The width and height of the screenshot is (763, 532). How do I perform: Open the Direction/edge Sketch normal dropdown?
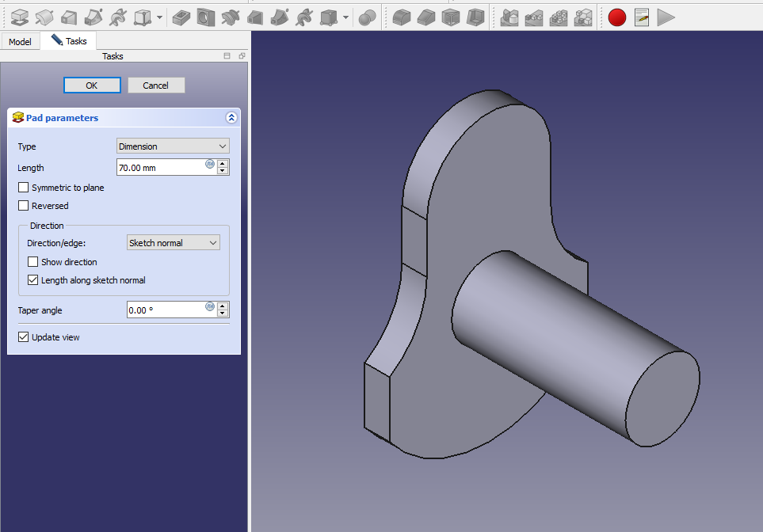[173, 243]
